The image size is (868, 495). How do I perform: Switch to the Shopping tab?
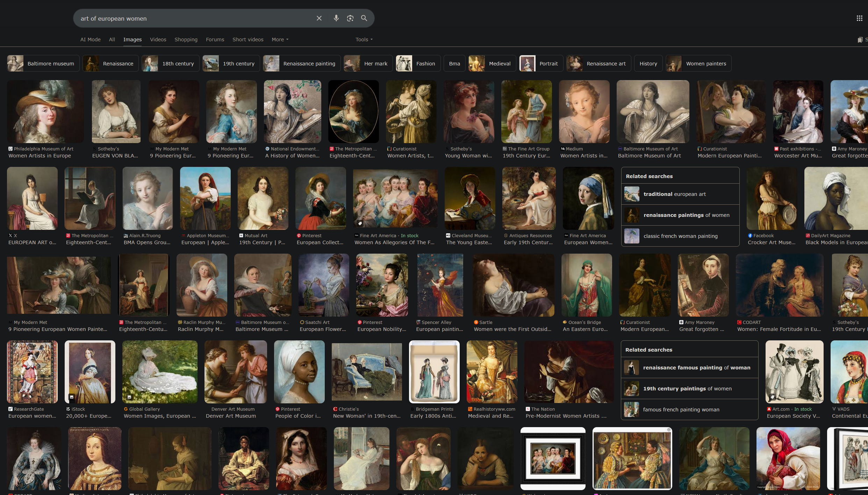pos(186,40)
